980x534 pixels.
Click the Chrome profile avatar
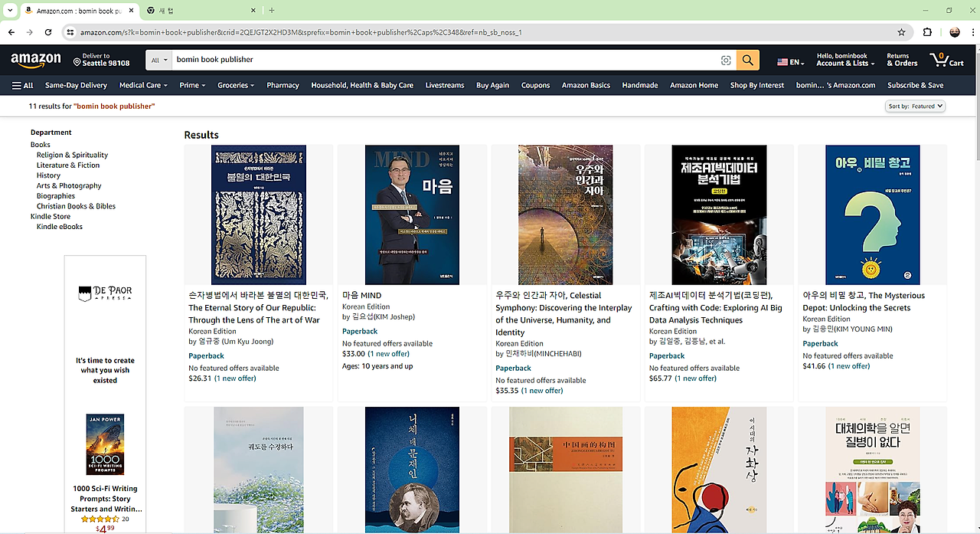(x=954, y=32)
